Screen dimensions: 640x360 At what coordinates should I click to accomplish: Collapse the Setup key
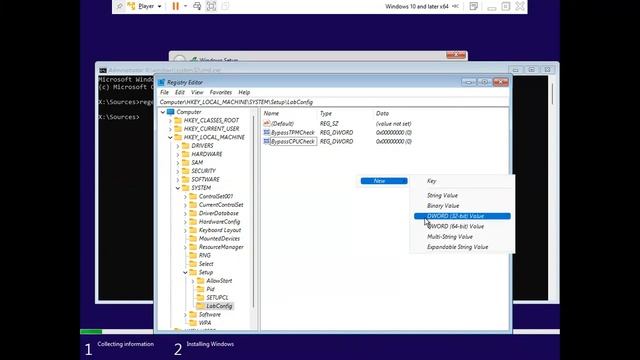[185, 272]
